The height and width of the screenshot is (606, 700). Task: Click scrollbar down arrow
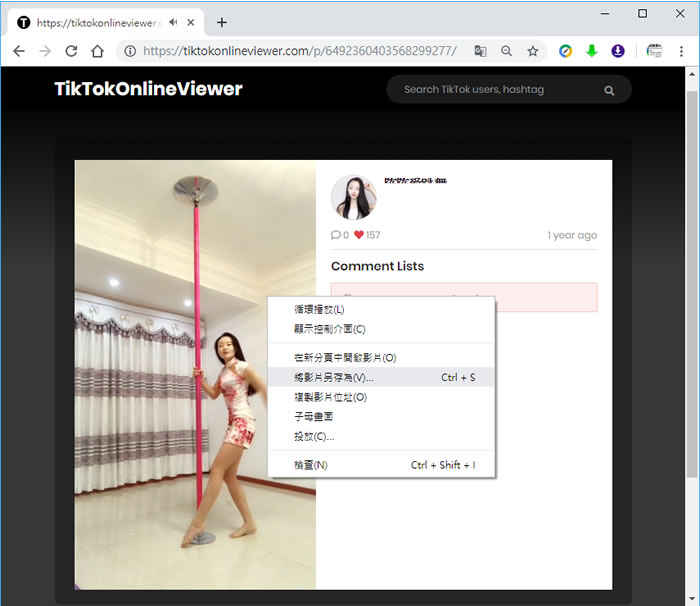[692, 599]
